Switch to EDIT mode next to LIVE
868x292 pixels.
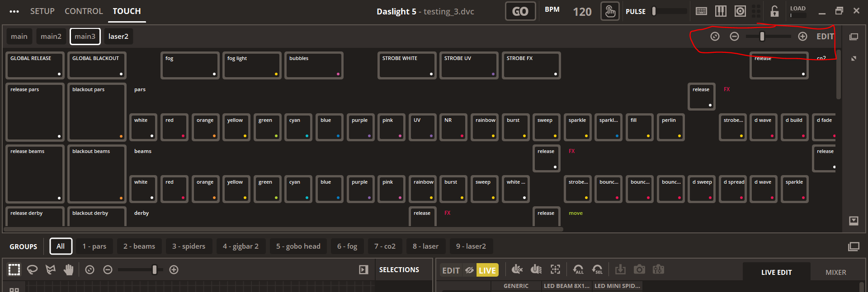451,270
